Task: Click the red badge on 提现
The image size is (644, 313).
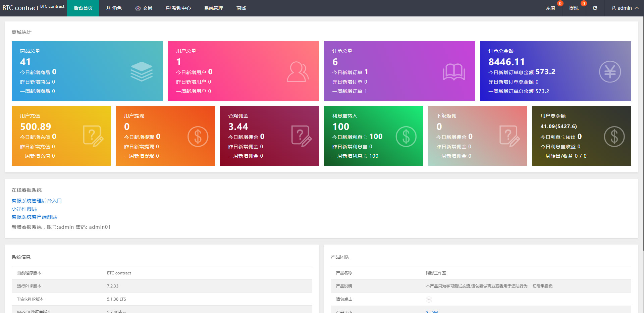Action: 584,4
